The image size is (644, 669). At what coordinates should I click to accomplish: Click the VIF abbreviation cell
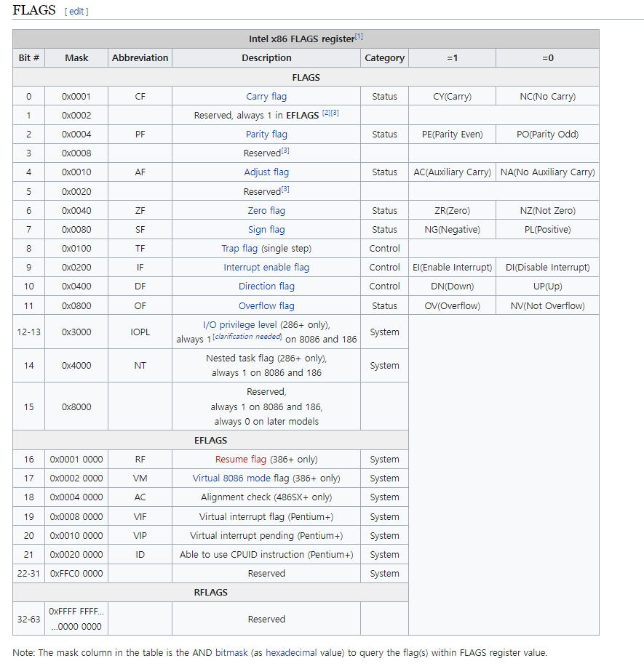[140, 517]
